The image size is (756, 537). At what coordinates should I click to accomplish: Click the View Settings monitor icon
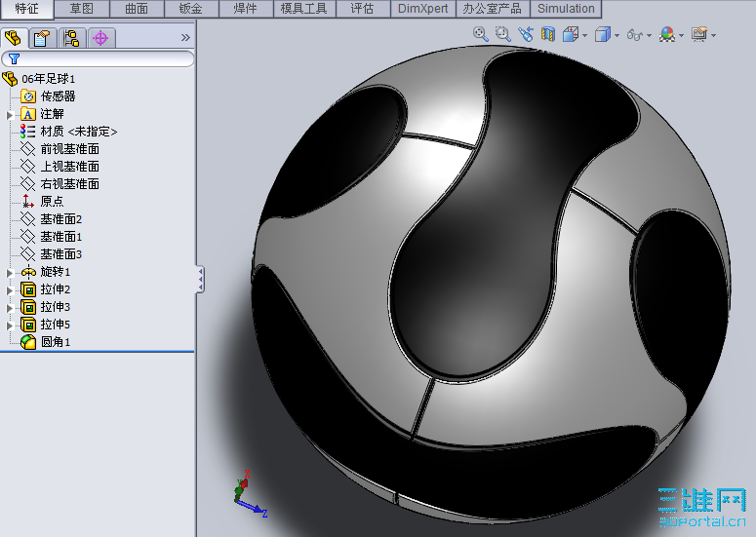point(699,34)
